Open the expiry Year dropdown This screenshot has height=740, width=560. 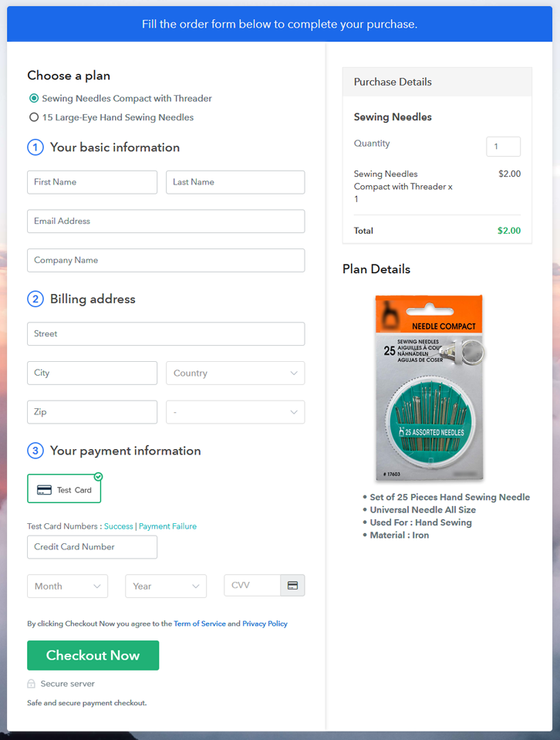click(x=165, y=586)
